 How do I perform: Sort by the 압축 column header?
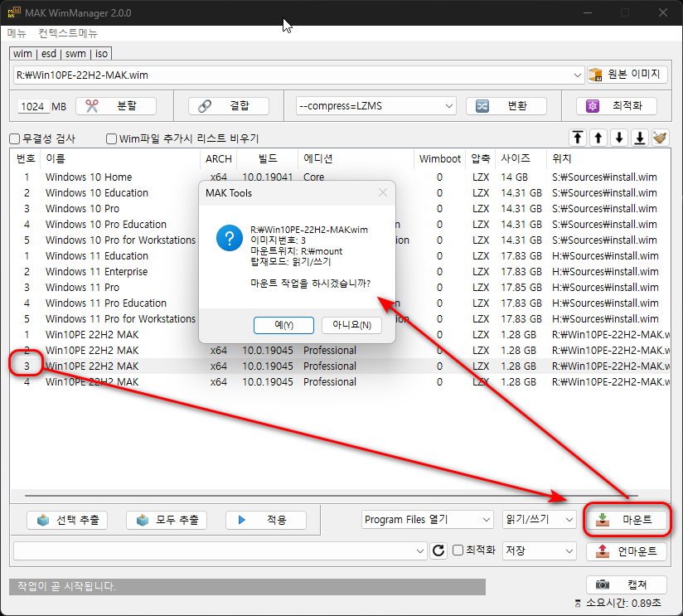[x=481, y=158]
